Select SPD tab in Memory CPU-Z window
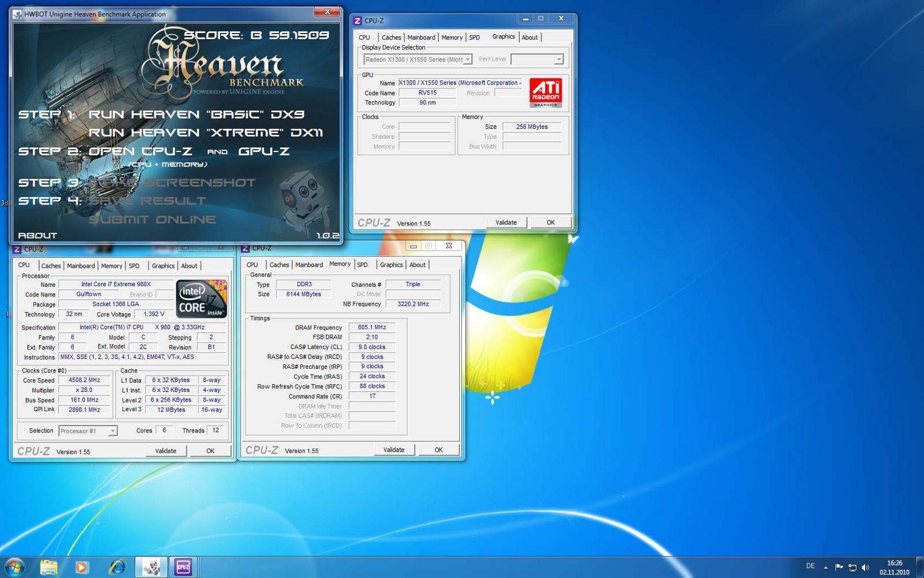924x578 pixels. [363, 265]
